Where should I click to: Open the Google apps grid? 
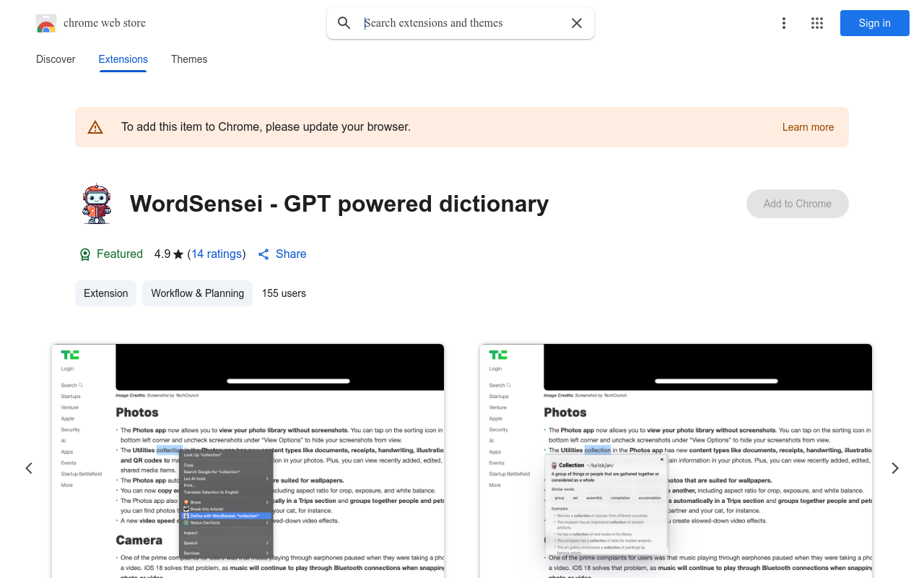tap(817, 23)
